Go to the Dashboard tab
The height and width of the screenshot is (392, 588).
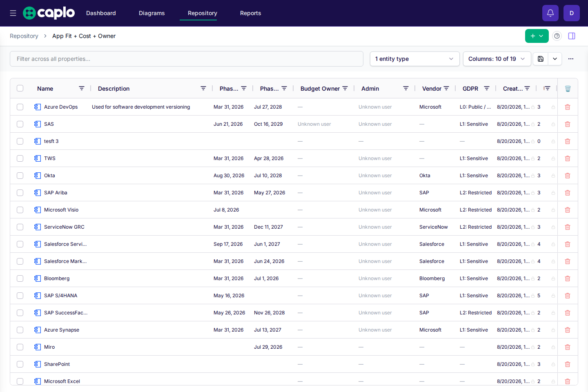point(101,13)
